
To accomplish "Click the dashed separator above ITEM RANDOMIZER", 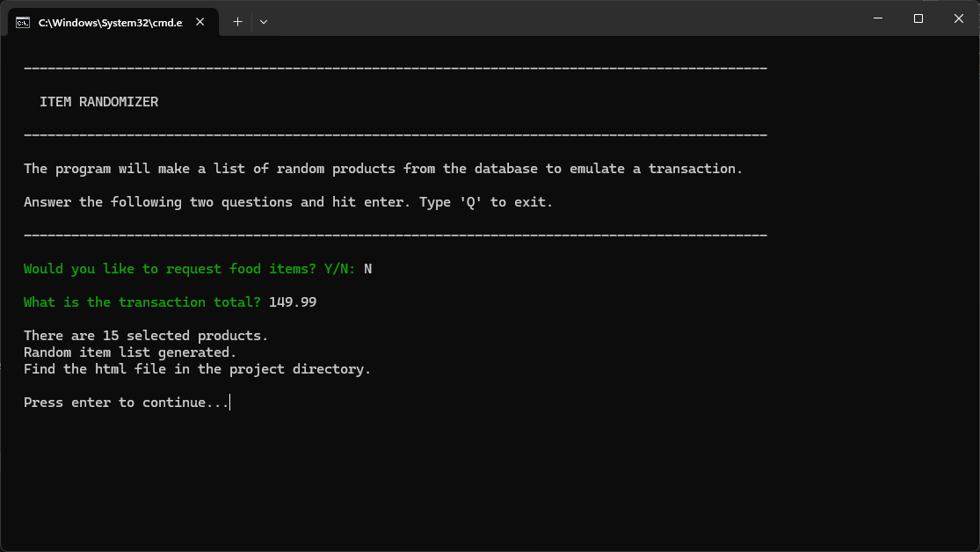I will tap(396, 69).
